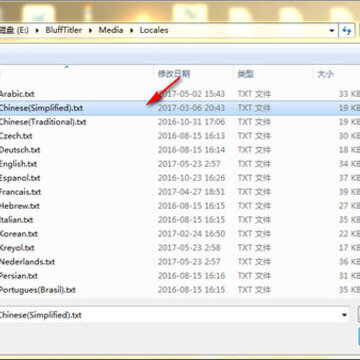Select the Korean.txt file
This screenshot has width=360, height=360.
point(19,234)
